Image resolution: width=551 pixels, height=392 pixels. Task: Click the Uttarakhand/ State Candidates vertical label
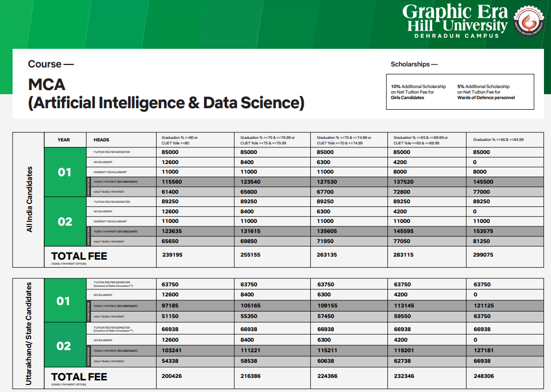click(29, 334)
